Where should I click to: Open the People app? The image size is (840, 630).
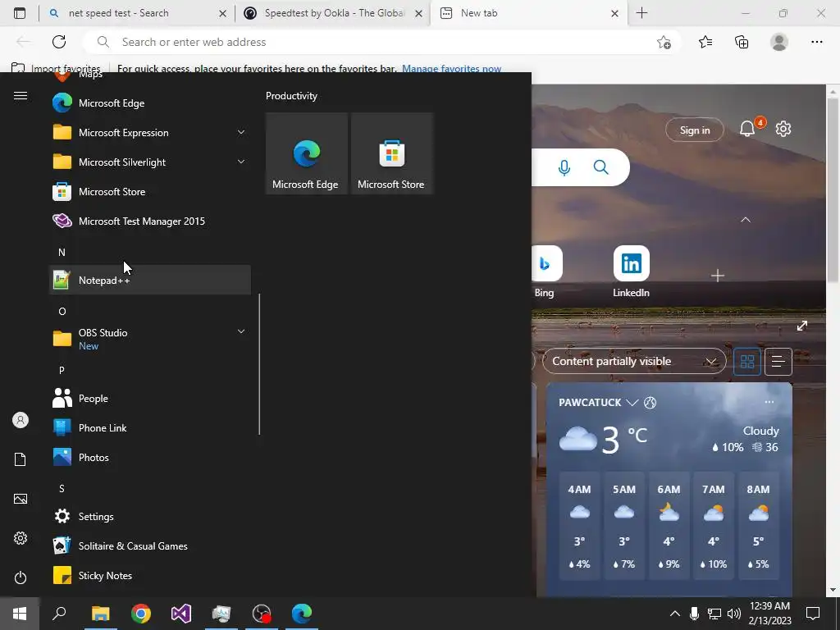[x=150, y=398]
